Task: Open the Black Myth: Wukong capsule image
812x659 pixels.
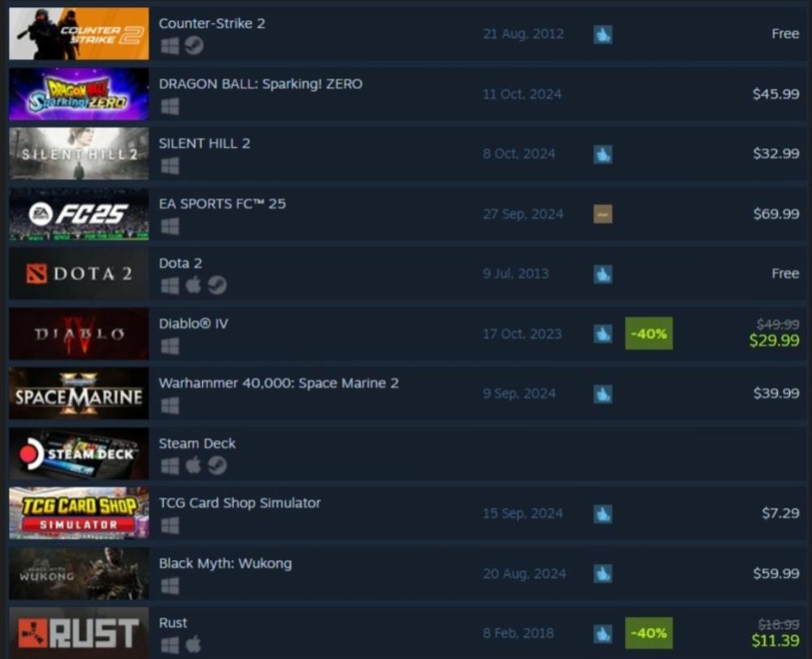Action: pos(79,573)
